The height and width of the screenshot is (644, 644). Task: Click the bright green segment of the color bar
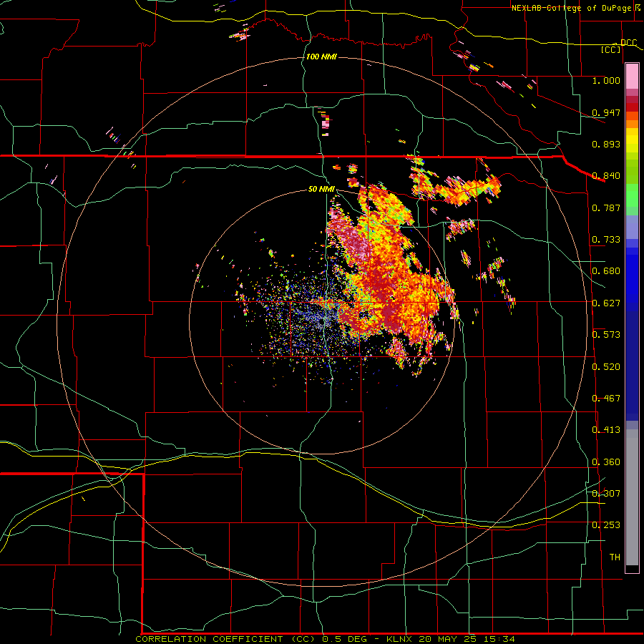632,195
